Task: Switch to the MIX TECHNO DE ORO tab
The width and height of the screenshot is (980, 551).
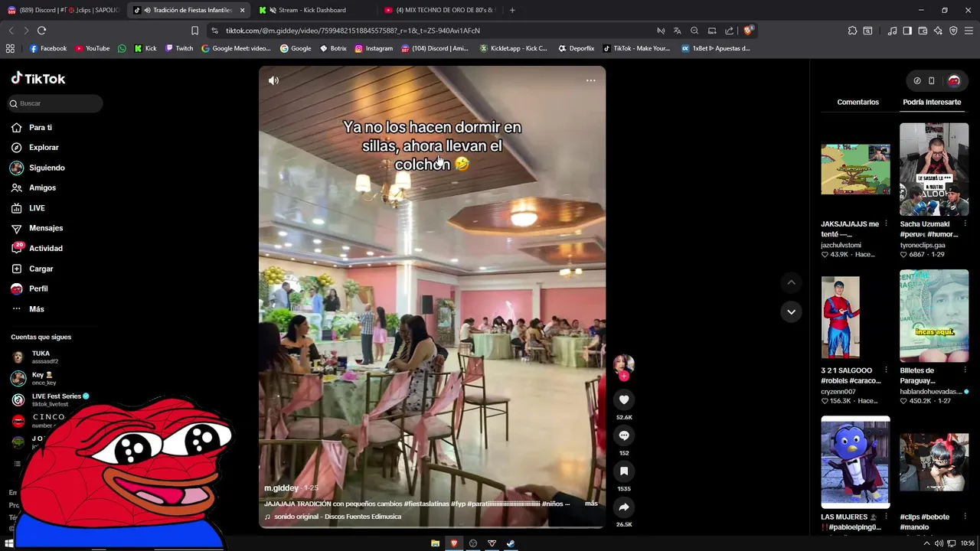Action: coord(439,10)
